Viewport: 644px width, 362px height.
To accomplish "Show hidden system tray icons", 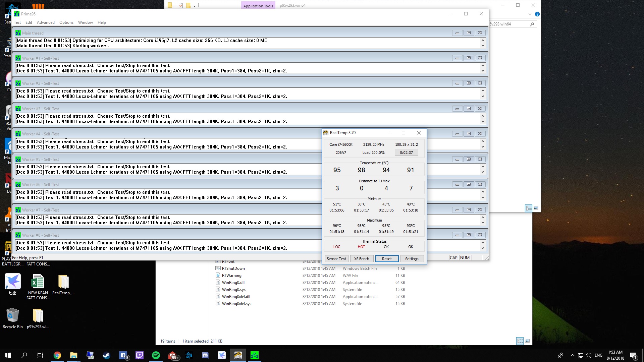I will click(572, 355).
